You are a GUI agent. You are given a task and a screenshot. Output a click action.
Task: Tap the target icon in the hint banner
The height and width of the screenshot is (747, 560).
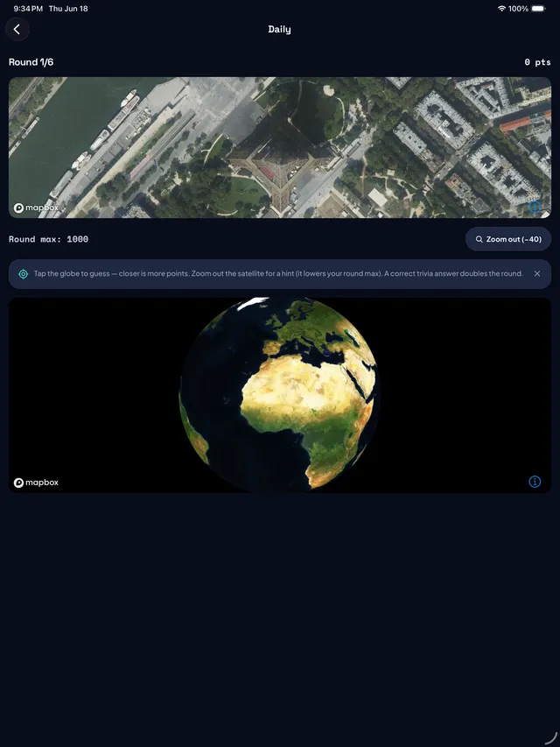coord(23,274)
